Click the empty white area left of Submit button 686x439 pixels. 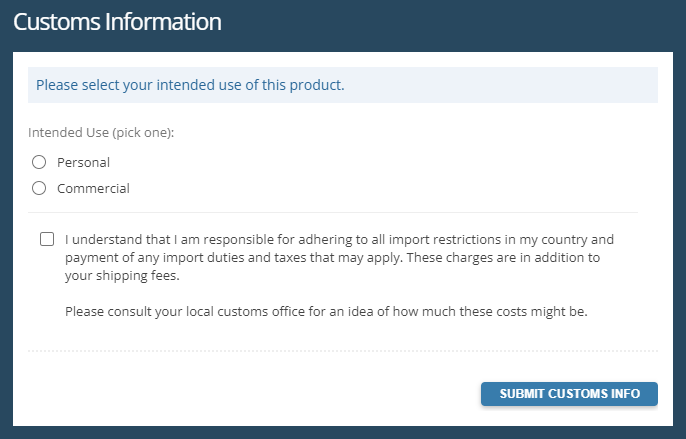(250, 393)
